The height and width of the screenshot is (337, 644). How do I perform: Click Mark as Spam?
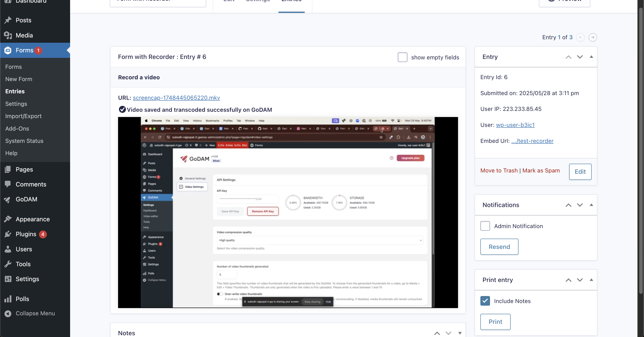[541, 170]
